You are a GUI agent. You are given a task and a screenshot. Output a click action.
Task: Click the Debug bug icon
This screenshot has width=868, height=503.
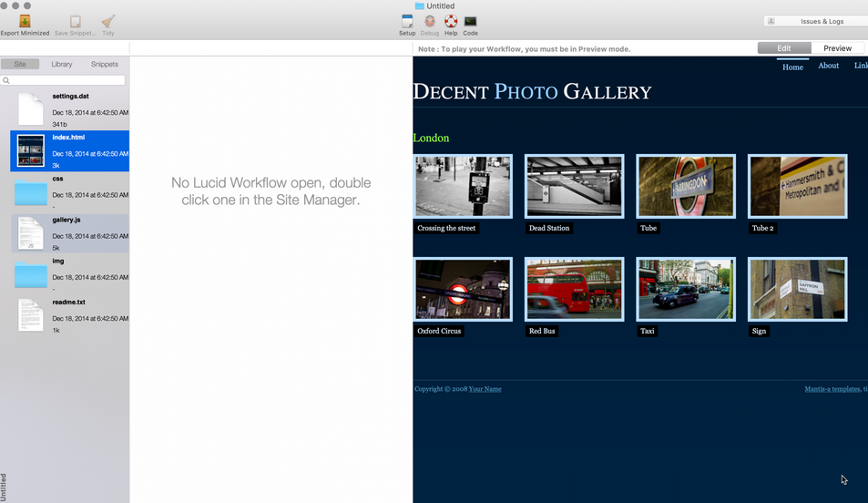(x=430, y=21)
